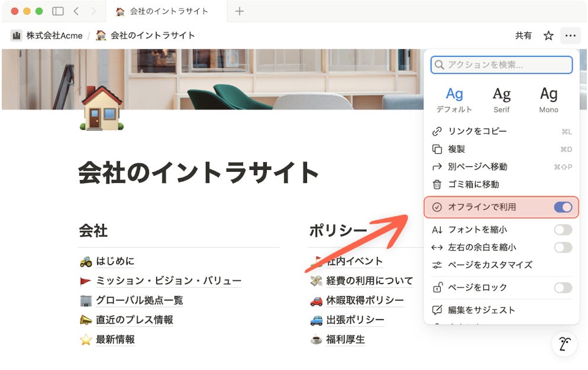Turn on the ページをロック toggle

pos(563,288)
